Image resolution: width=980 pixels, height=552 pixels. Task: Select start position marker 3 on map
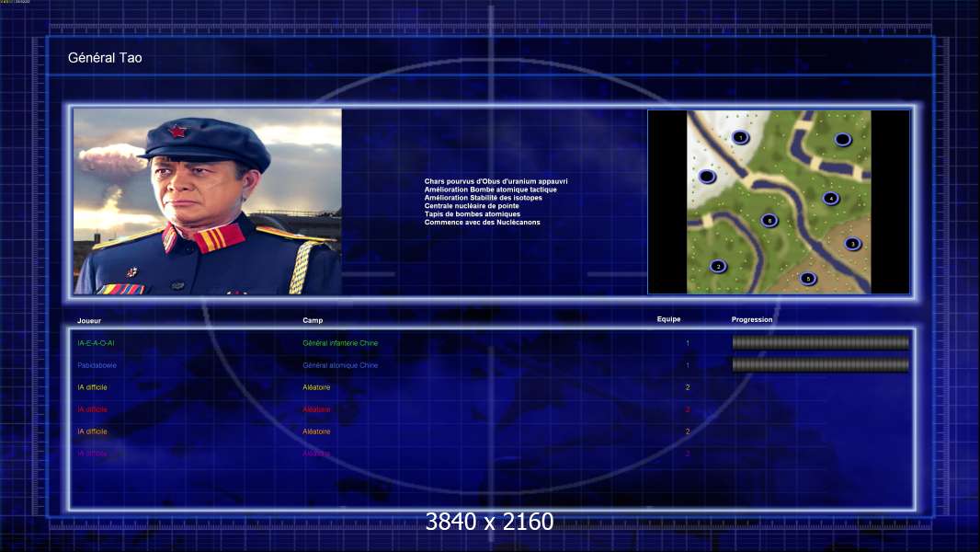tap(852, 244)
